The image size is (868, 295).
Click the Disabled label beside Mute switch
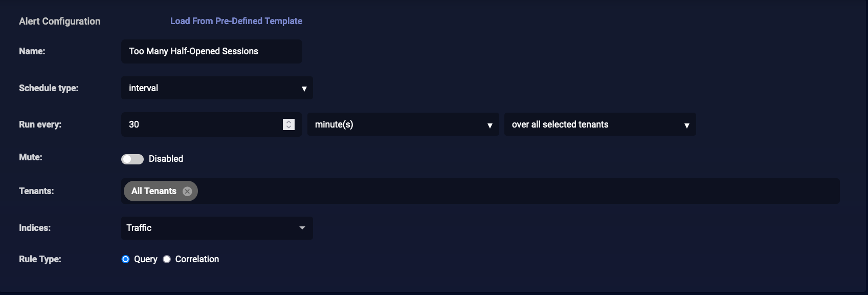click(x=166, y=159)
